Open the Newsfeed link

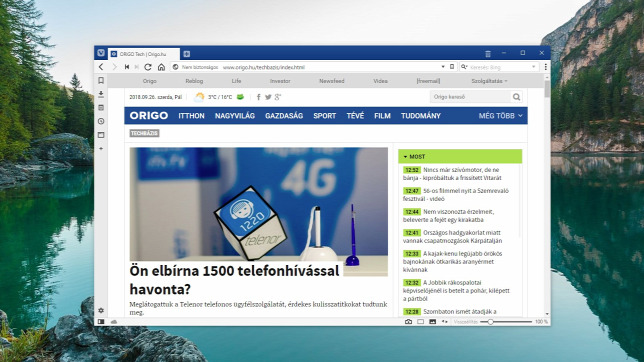[331, 81]
